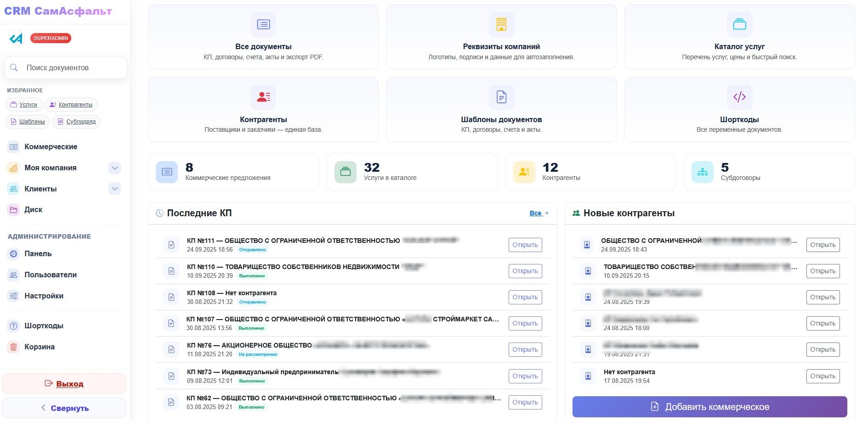Image resolution: width=868 pixels, height=421 pixels.
Task: Collapse the sidebar with Свернуть
Action: (x=64, y=408)
